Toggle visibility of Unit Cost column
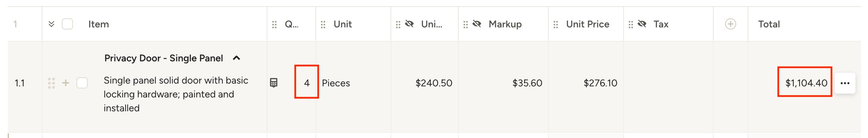This screenshot has width=868, height=138. tap(409, 24)
